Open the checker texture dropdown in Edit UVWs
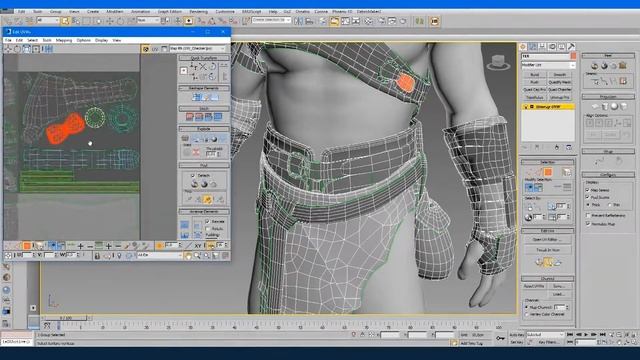 tap(198, 49)
